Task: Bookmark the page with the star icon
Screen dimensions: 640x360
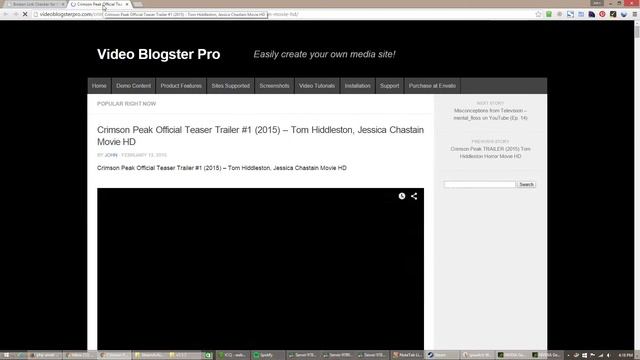Action: (x=538, y=14)
